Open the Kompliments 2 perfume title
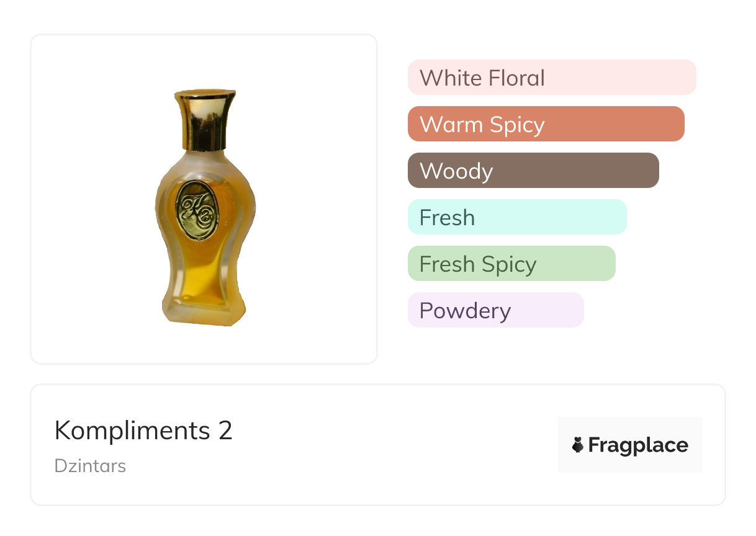This screenshot has height=536, width=756. [x=143, y=431]
